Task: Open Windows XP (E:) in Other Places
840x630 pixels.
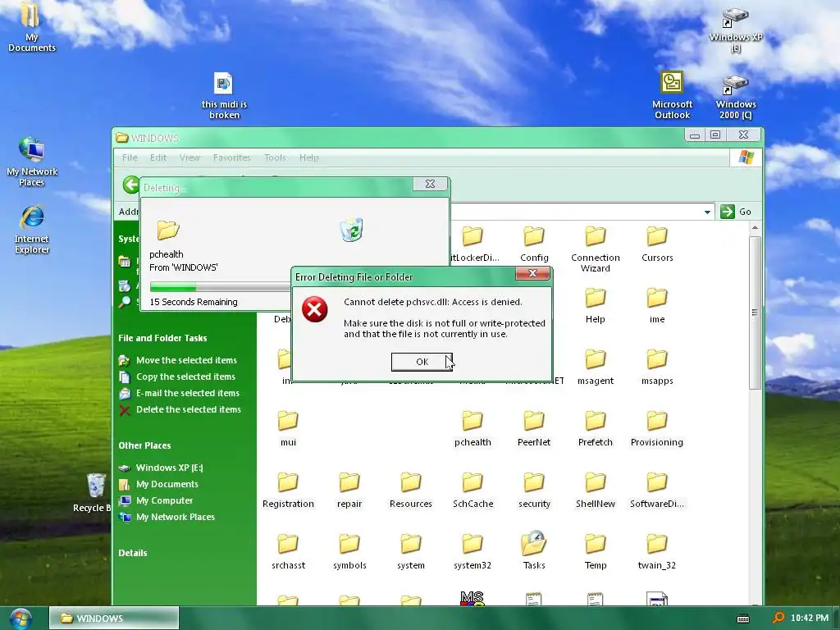Action: (169, 468)
